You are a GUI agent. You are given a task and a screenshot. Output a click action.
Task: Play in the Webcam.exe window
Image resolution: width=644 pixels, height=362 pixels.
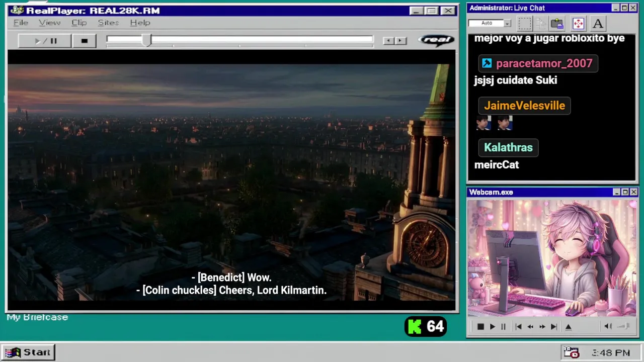(x=492, y=327)
